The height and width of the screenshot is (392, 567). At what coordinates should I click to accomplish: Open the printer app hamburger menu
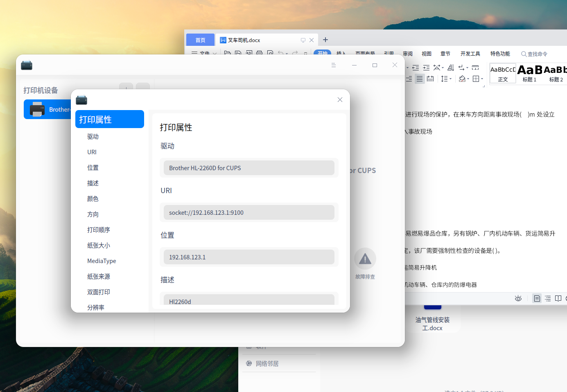[334, 65]
